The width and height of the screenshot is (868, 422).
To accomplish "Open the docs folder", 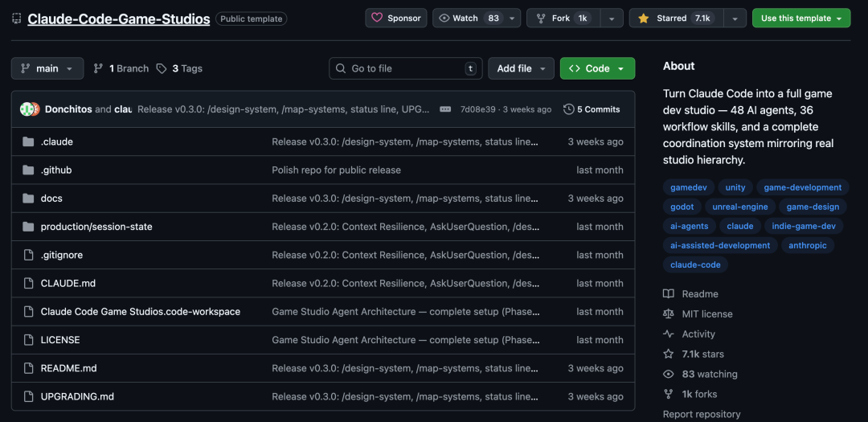I will tap(51, 199).
